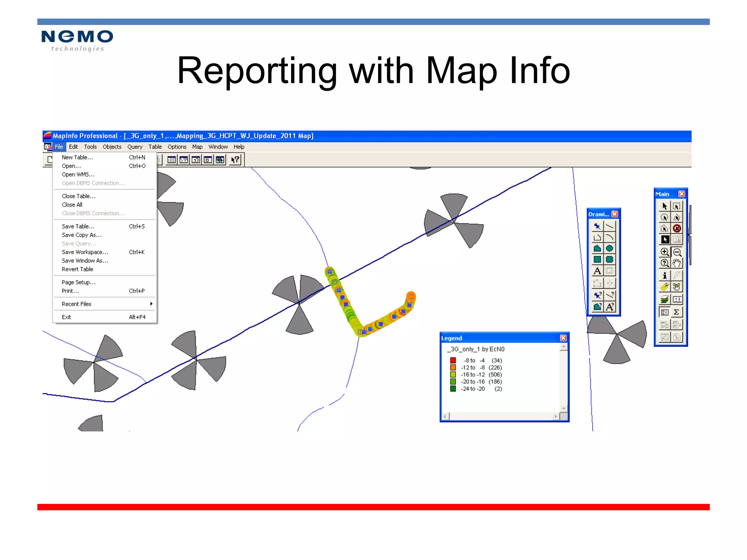Select the Ruler distance tool
The image size is (747, 560).
pyautogui.click(x=677, y=299)
